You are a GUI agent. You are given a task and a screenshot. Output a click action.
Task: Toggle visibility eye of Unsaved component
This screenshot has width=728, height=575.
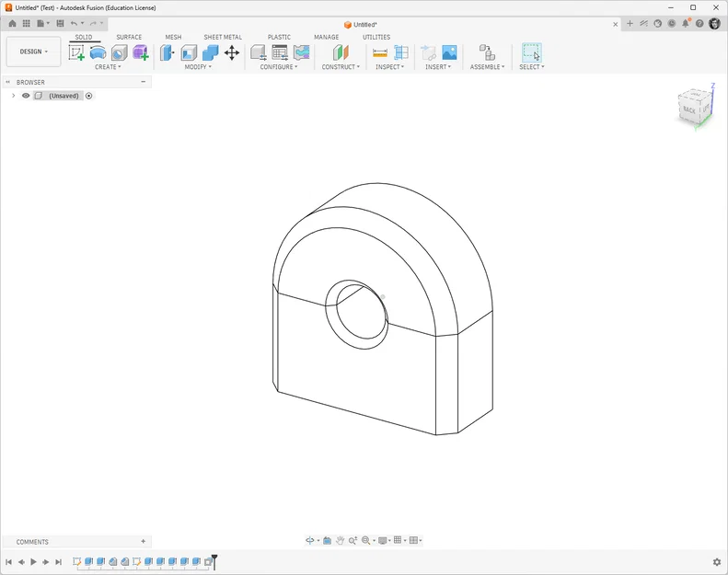[x=26, y=96]
